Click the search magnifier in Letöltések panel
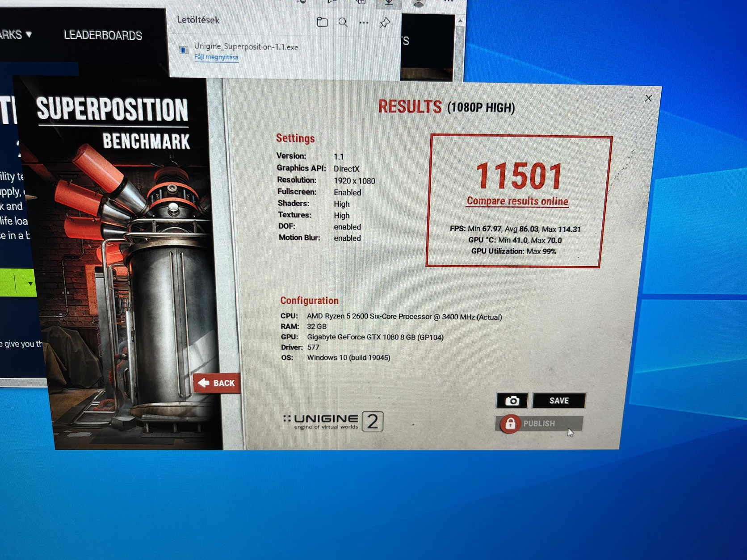The height and width of the screenshot is (560, 747). point(343,22)
